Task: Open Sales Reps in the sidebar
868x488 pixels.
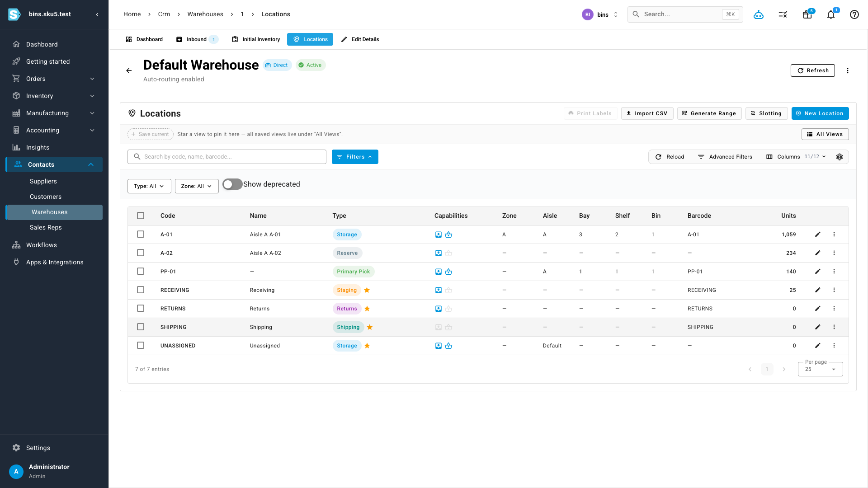Action: (46, 227)
